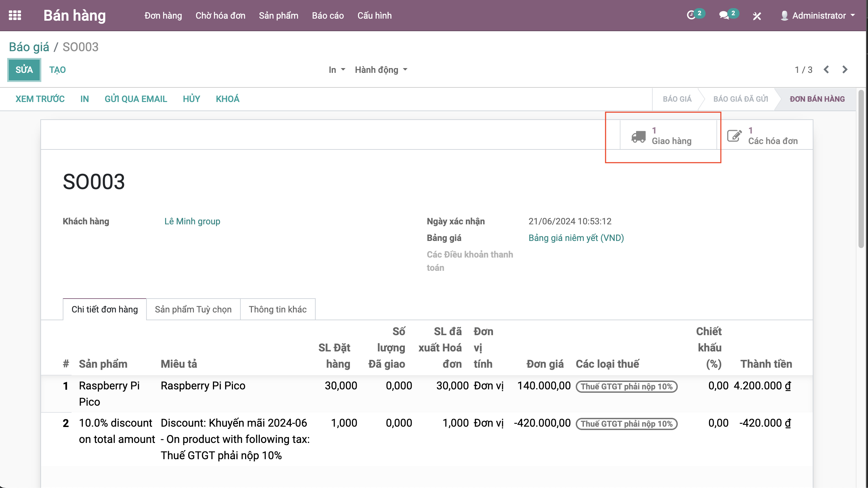This screenshot has height=488, width=868.
Task: Open the apps grid menu icon
Action: pyautogui.click(x=15, y=16)
